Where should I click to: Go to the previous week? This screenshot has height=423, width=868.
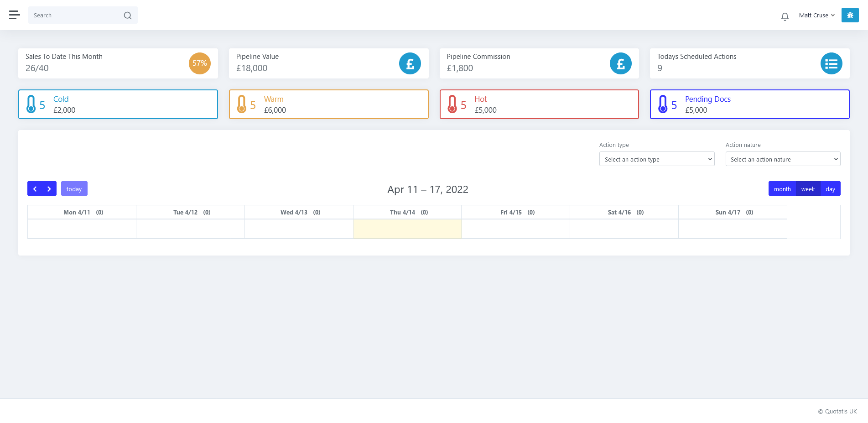click(35, 189)
